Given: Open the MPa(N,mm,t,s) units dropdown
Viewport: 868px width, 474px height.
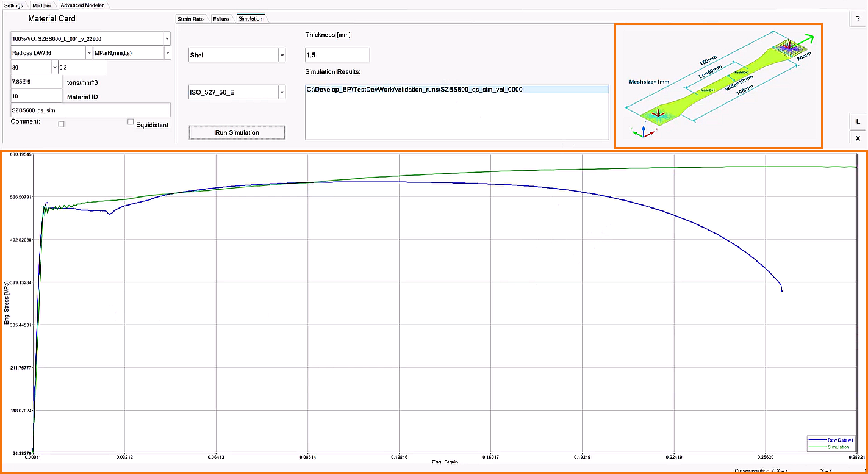Looking at the screenshot, I should (x=167, y=52).
